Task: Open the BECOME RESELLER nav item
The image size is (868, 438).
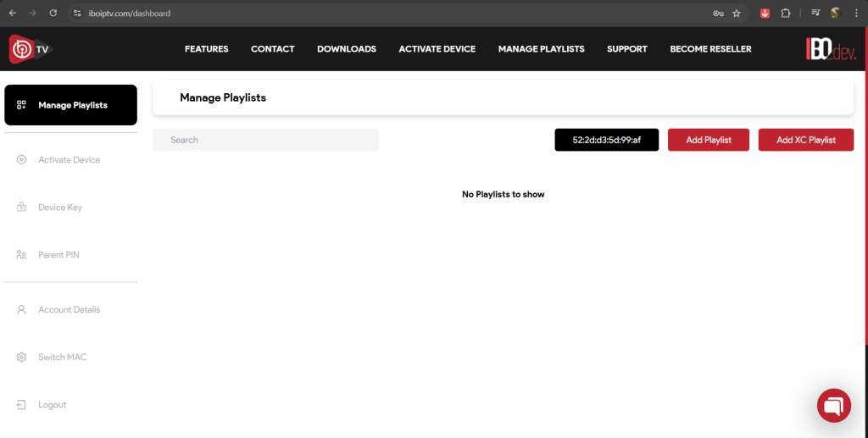Action: [x=711, y=49]
